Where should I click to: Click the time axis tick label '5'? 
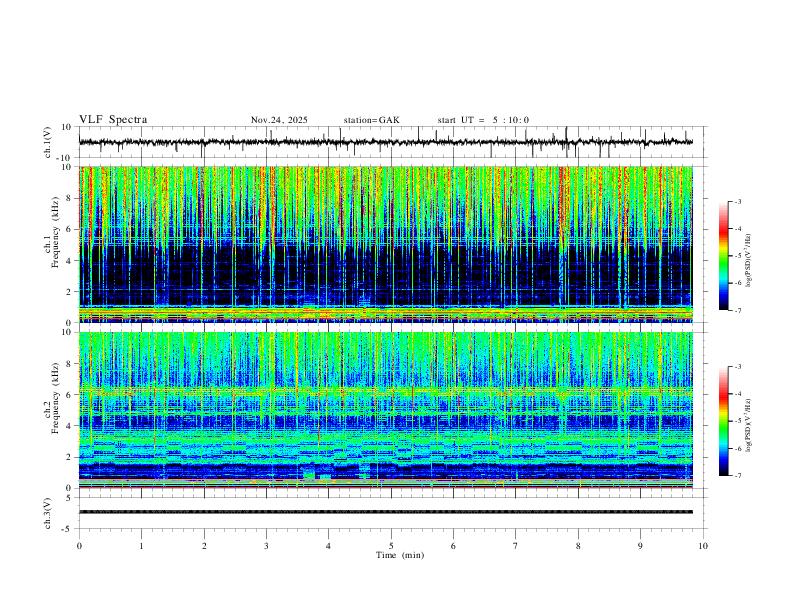[x=391, y=546]
